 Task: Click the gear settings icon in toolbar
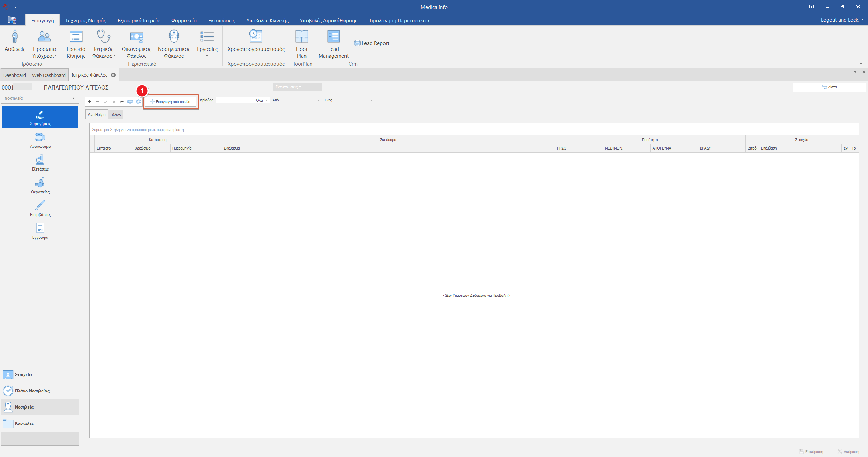[x=138, y=102]
